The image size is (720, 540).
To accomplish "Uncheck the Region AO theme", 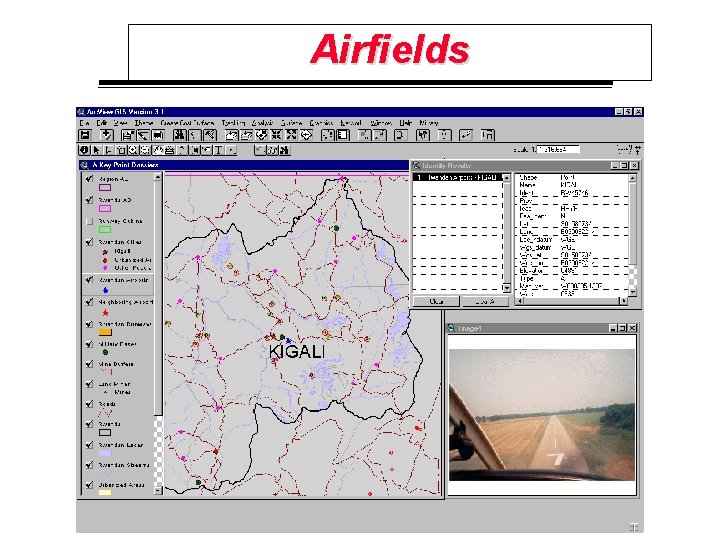I will coord(90,179).
